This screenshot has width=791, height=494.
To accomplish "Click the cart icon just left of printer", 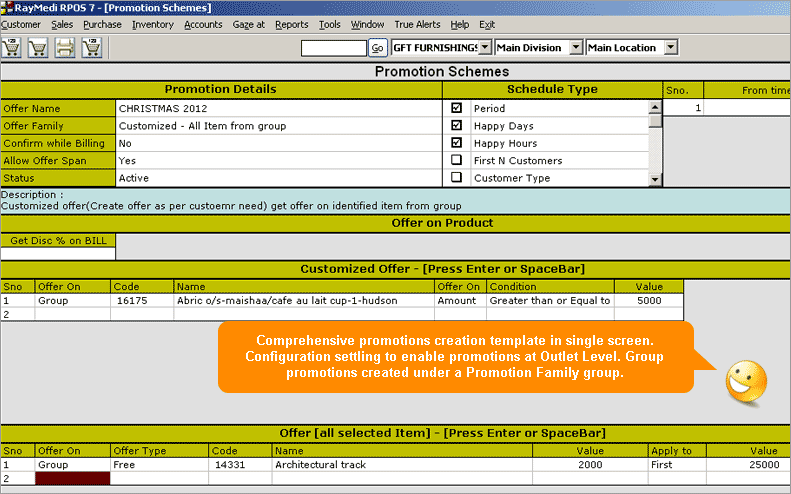I will click(x=39, y=47).
